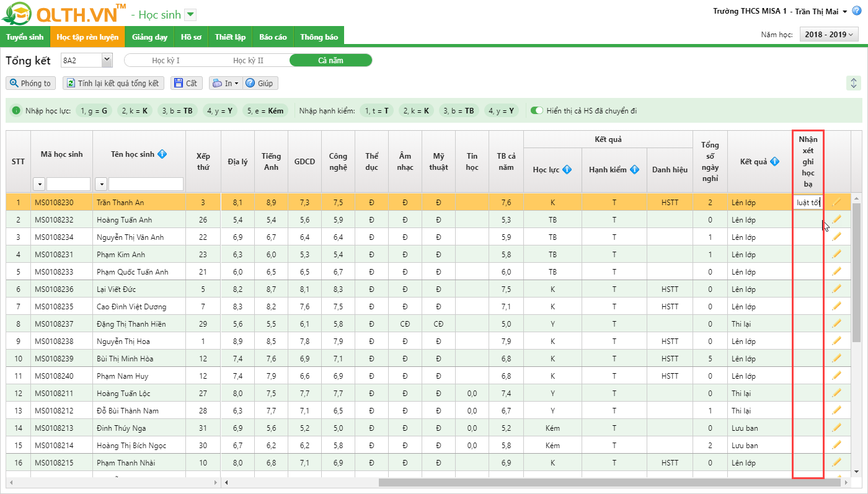This screenshot has width=868, height=494.
Task: Click the pencil edit icon for Lại Viết Đức
Action: 836,289
